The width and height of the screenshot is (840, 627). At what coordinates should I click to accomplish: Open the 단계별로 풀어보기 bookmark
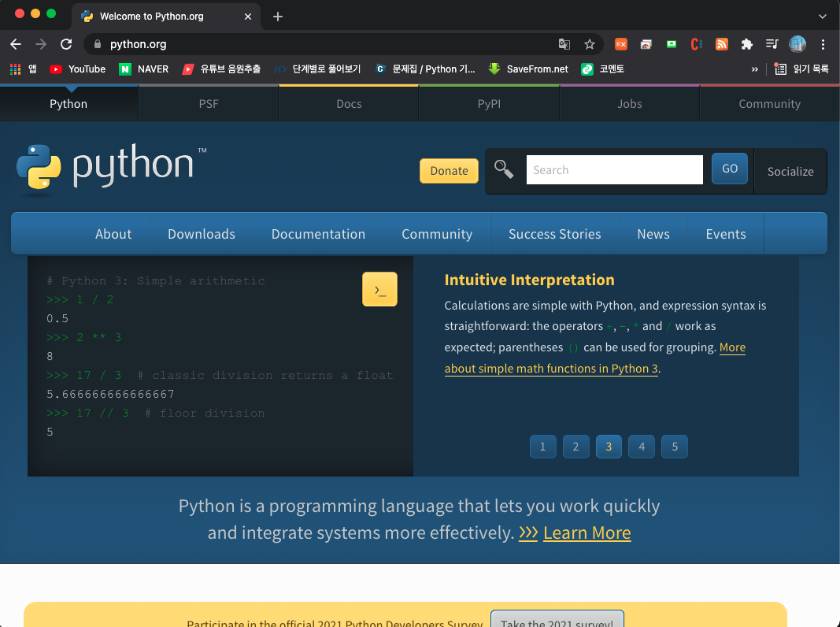(317, 69)
